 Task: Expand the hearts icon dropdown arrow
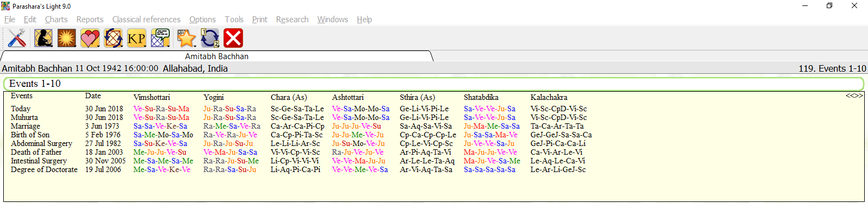tap(99, 46)
